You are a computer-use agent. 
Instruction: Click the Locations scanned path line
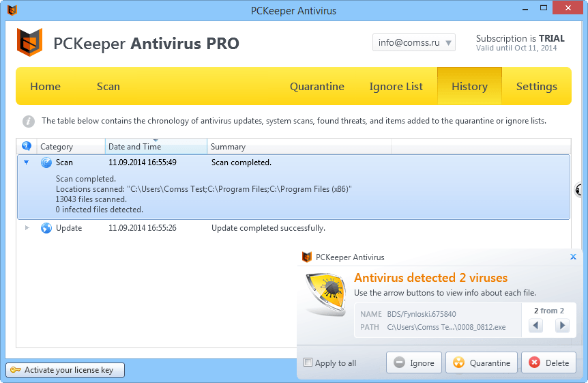tap(204, 189)
